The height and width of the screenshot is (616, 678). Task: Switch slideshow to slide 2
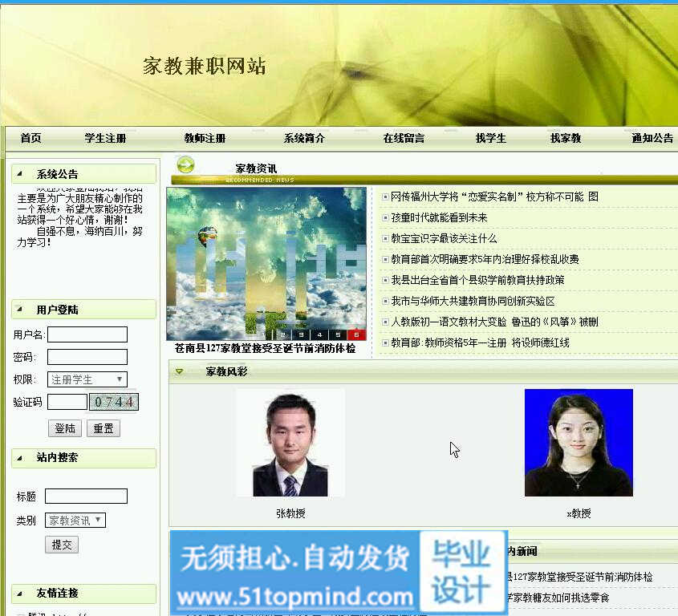click(282, 334)
